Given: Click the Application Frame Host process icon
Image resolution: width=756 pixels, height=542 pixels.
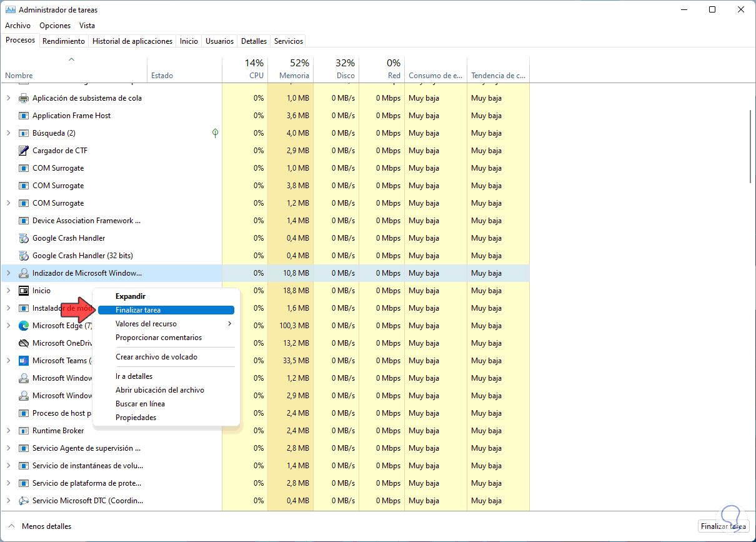Looking at the screenshot, I should tap(24, 116).
